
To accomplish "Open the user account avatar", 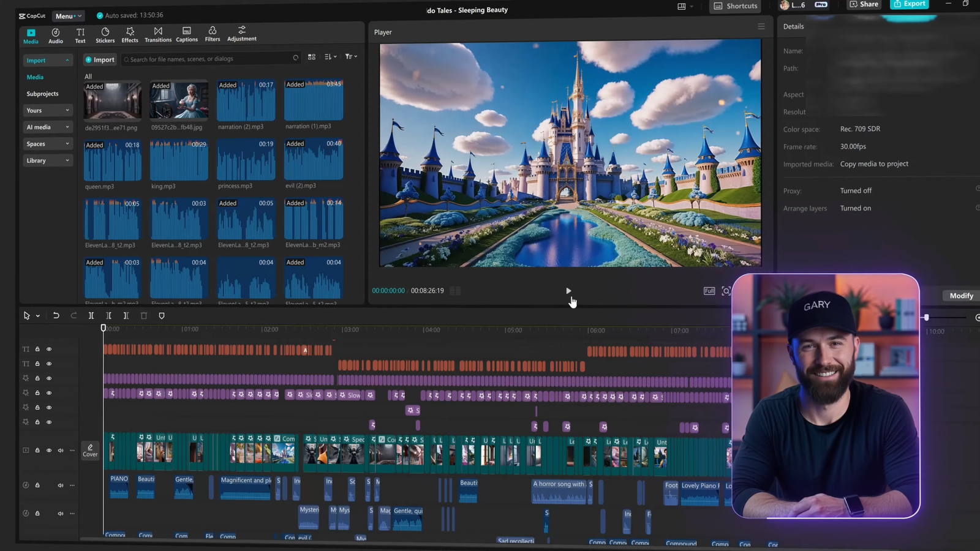I will 785,5.
